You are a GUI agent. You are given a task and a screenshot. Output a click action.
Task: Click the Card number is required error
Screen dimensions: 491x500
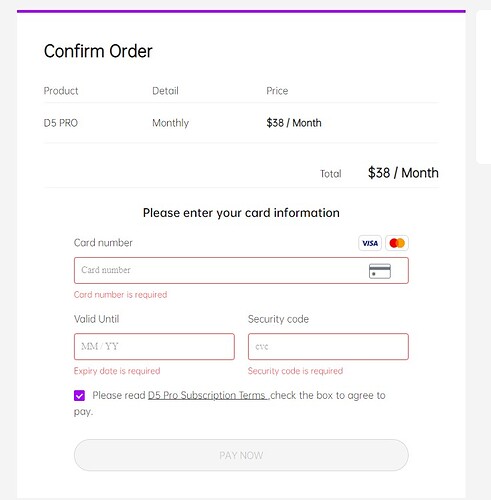(x=120, y=295)
